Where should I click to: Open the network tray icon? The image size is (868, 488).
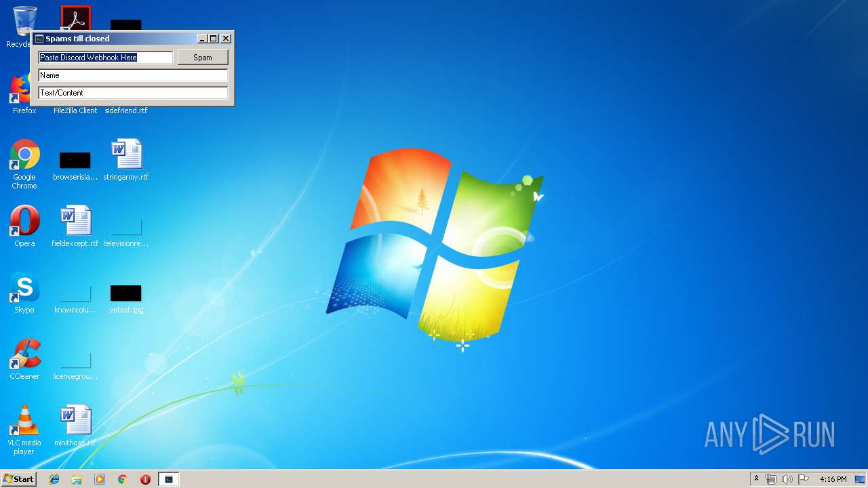click(x=771, y=479)
